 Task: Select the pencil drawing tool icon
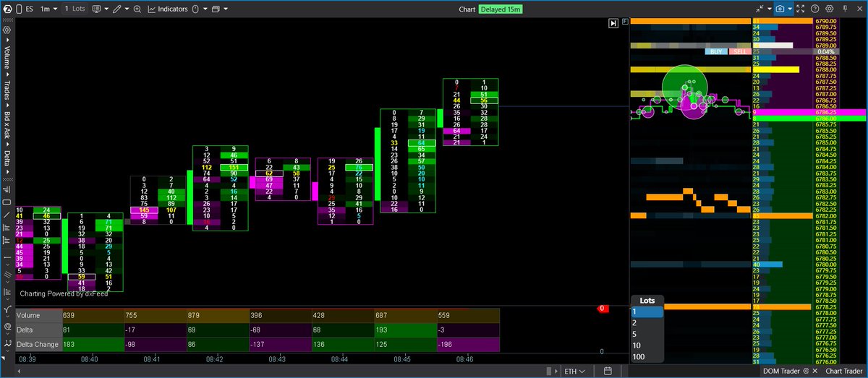pyautogui.click(x=116, y=9)
